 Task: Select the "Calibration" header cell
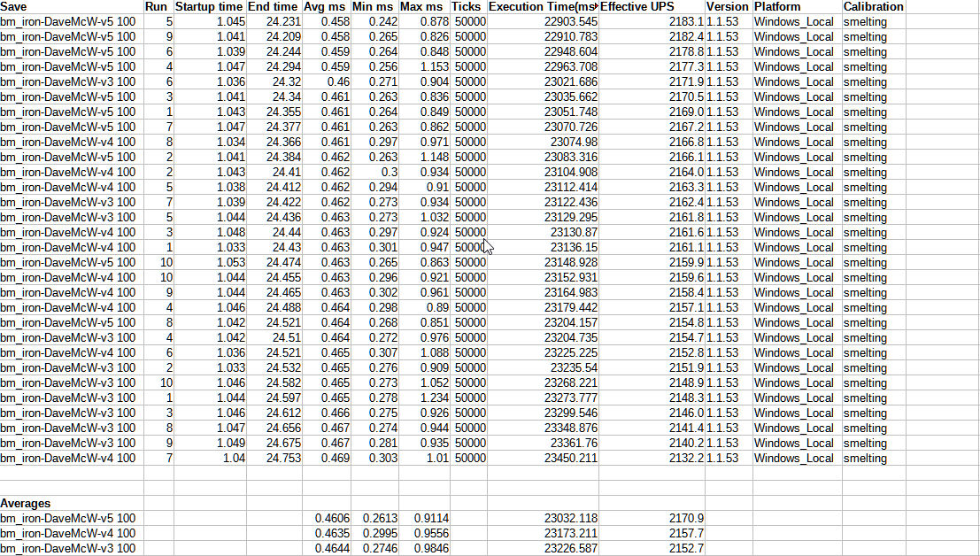tap(873, 6)
